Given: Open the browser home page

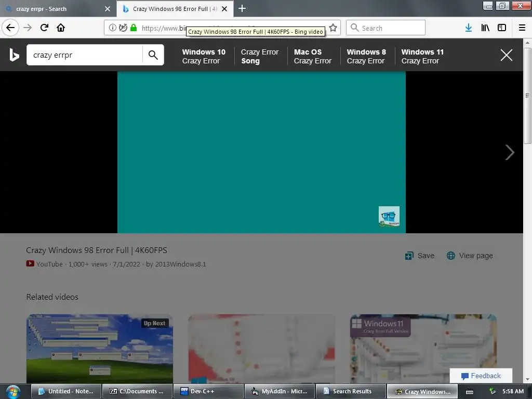Looking at the screenshot, I should [61, 28].
